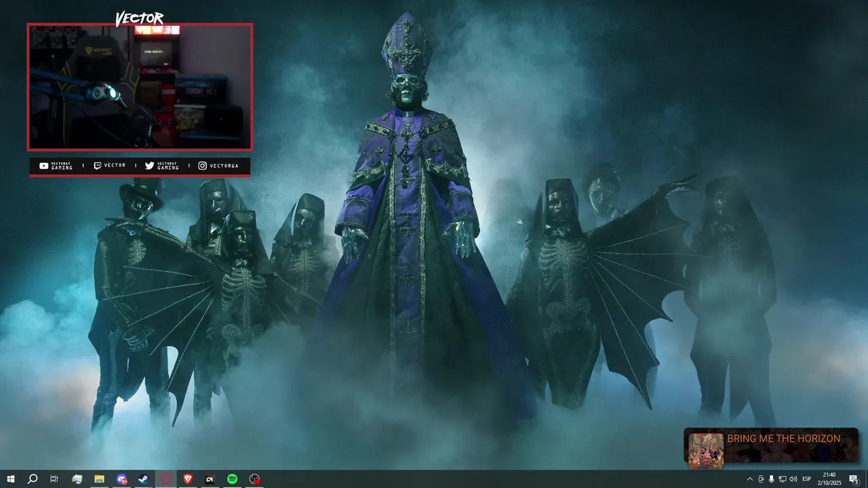Click the VECTORGA Instagram handle
This screenshot has width=868, height=488.
[224, 166]
